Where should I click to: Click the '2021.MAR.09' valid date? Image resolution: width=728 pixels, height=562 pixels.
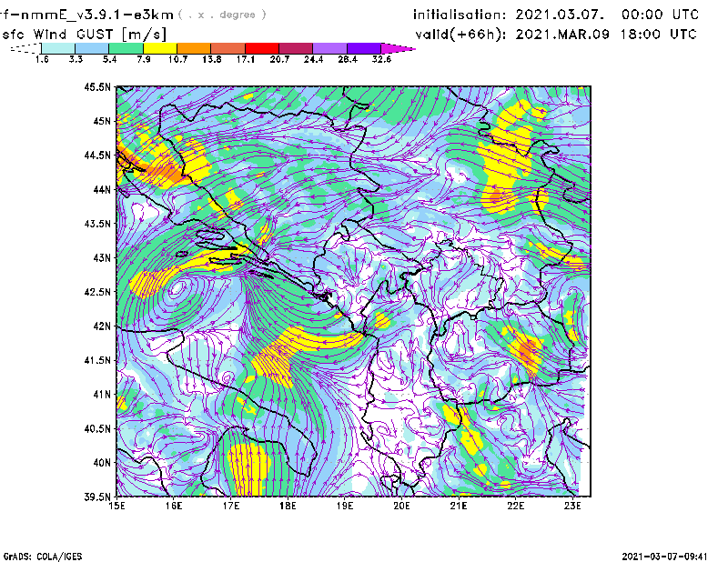pyautogui.click(x=562, y=35)
